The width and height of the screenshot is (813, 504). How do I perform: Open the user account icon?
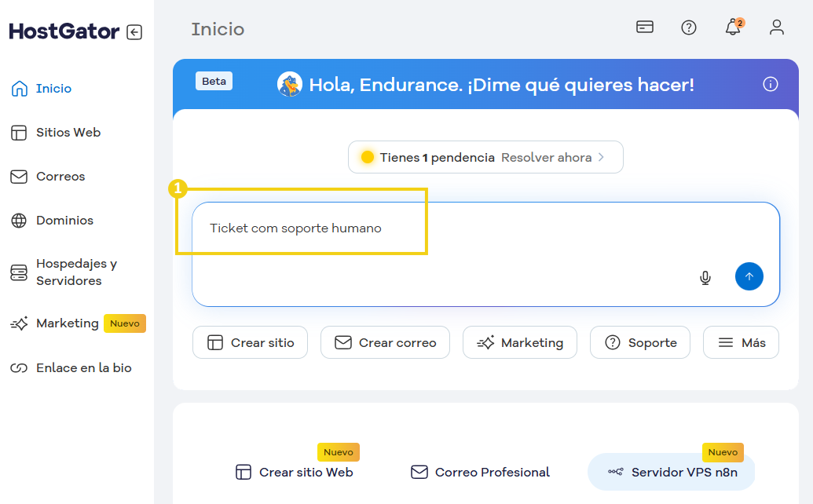[776, 27]
